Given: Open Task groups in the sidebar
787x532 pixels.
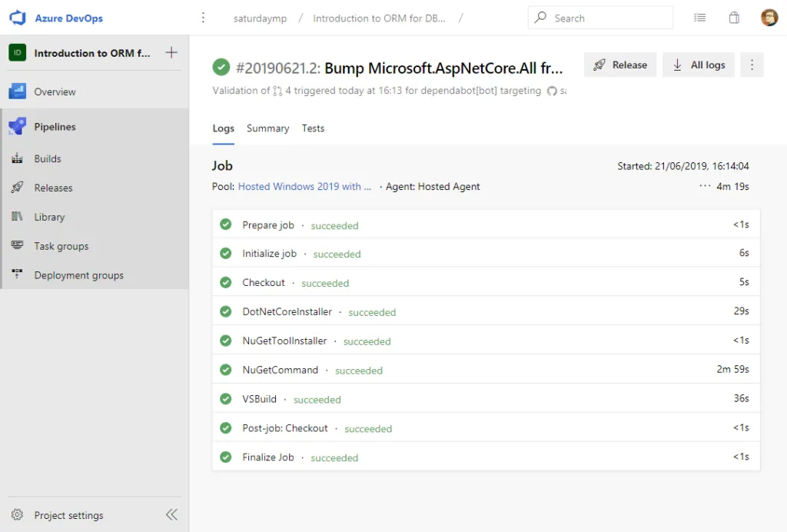Looking at the screenshot, I should point(95,245).
